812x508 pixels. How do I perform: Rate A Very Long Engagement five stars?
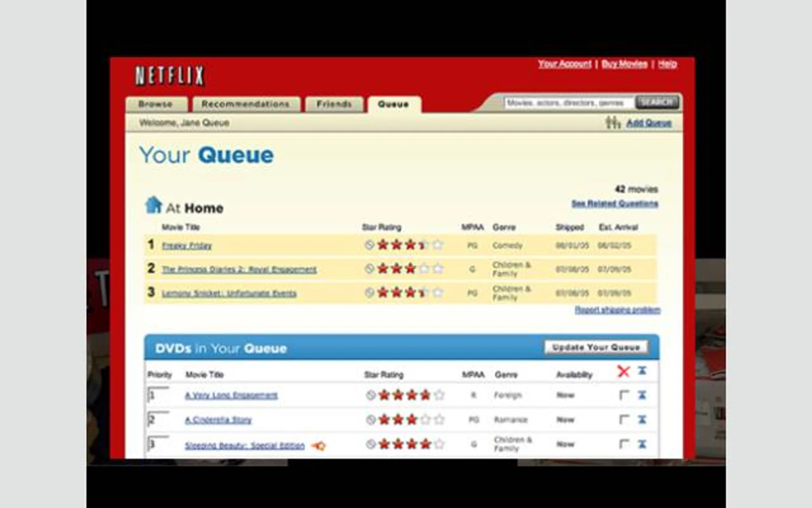[439, 395]
